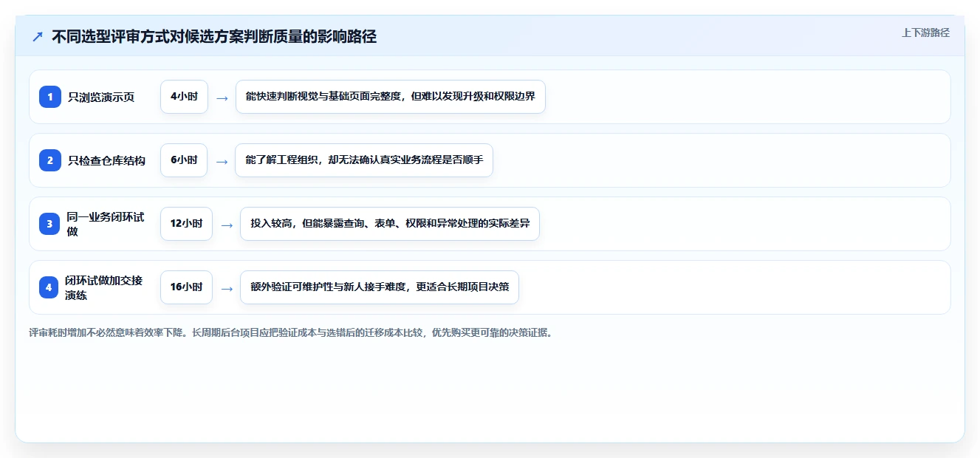The height and width of the screenshot is (458, 980).
Task: Click the 16小时 duration chip
Action: [186, 287]
